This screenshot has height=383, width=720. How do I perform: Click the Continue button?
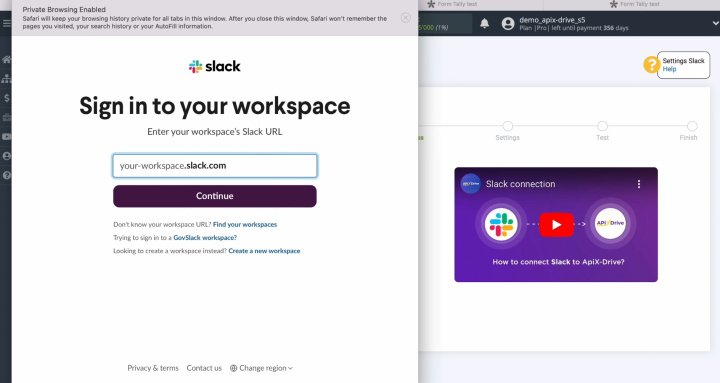point(215,196)
